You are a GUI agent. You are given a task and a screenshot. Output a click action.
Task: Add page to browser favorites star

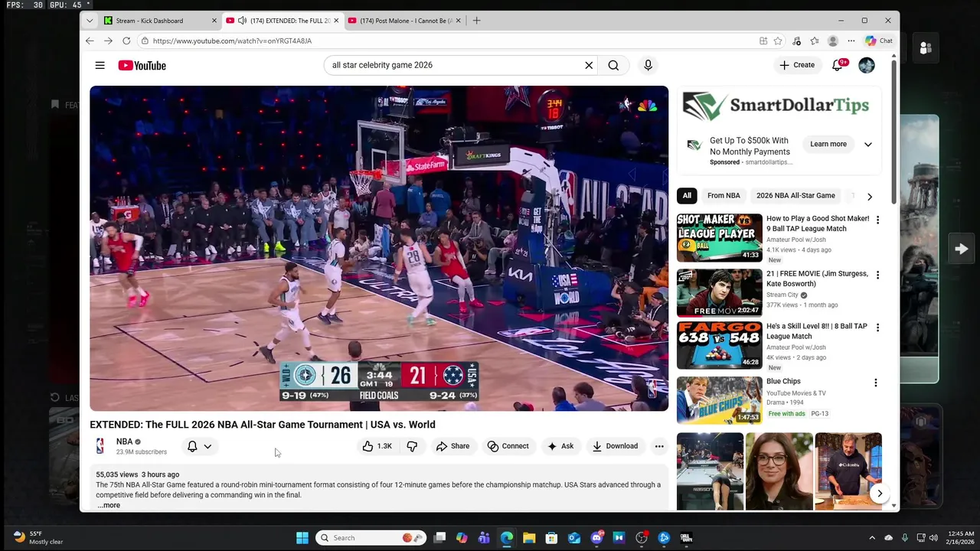tap(778, 41)
